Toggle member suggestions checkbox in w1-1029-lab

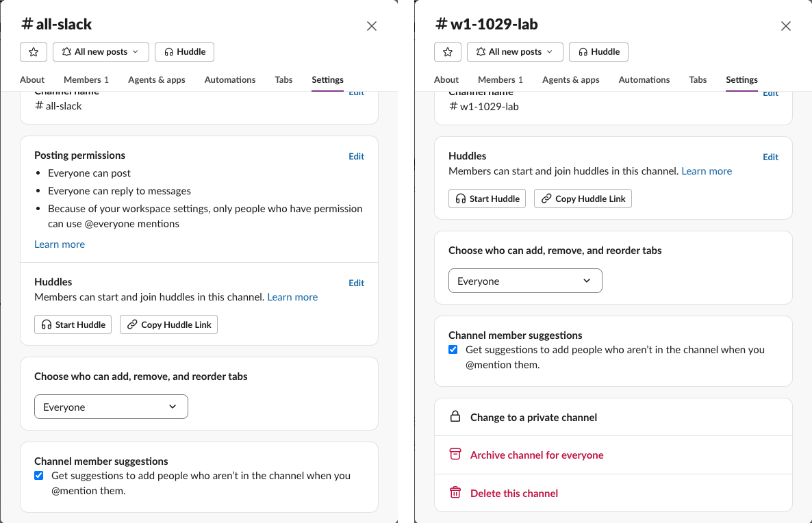pyautogui.click(x=453, y=350)
